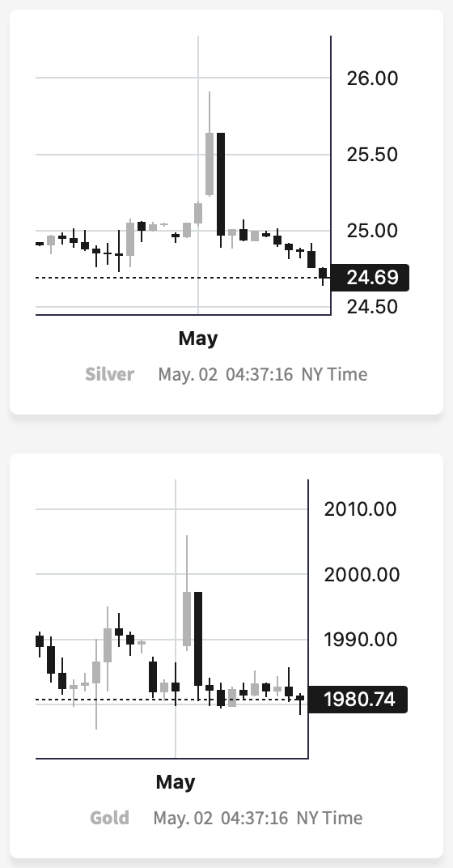
Task: Click the 25.50 axis label on Silver chart
Action: [x=372, y=155]
